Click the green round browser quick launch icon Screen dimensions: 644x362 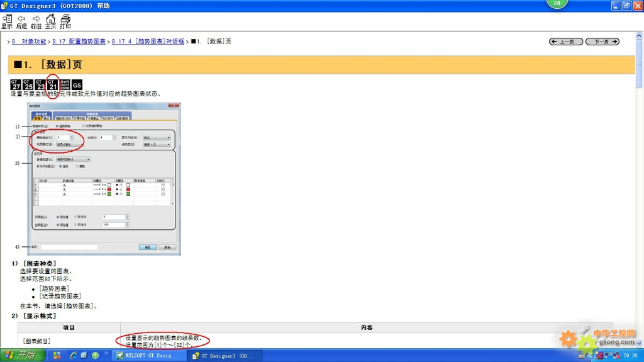(x=96, y=356)
